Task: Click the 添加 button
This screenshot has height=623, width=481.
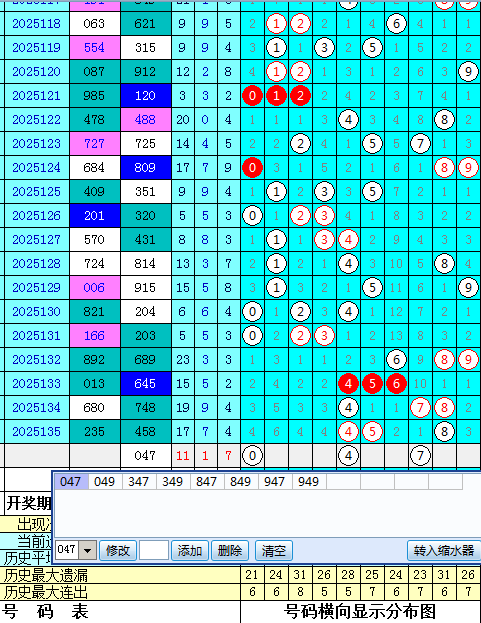Action: pyautogui.click(x=189, y=550)
